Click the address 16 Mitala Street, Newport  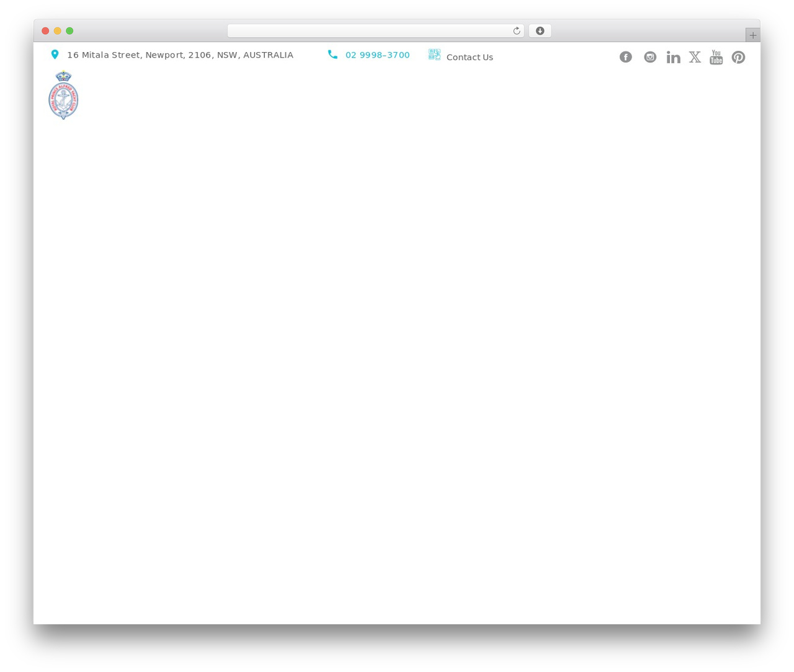pyautogui.click(x=180, y=55)
